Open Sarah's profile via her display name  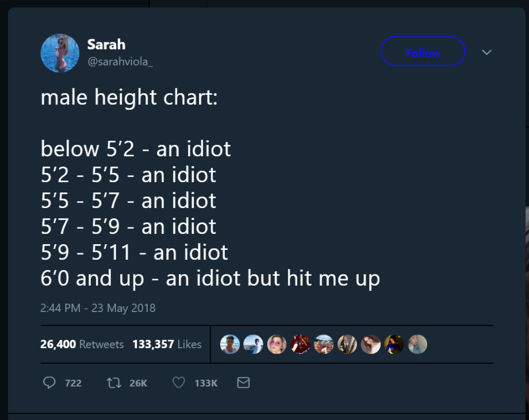106,44
